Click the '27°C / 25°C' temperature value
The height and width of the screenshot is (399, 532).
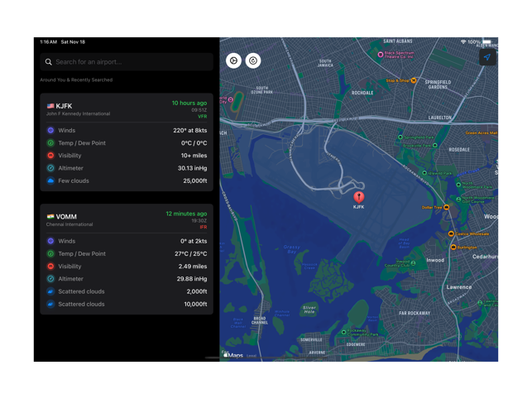click(191, 253)
